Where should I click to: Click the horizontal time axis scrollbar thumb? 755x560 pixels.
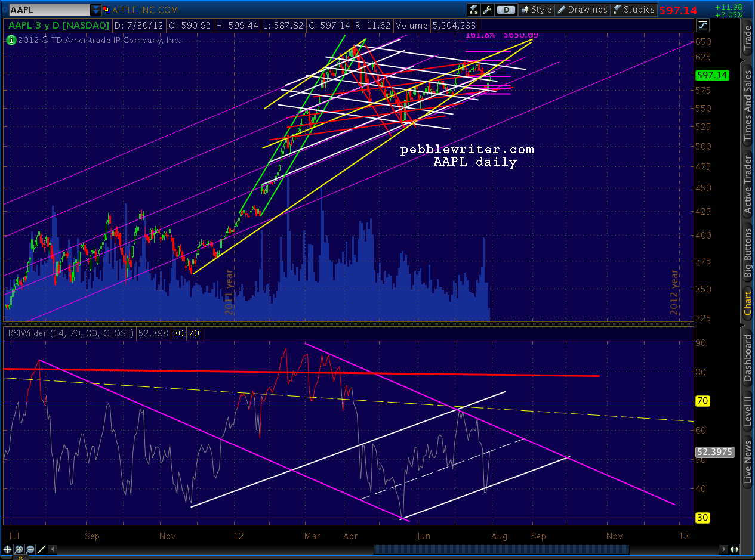[x=501, y=549]
